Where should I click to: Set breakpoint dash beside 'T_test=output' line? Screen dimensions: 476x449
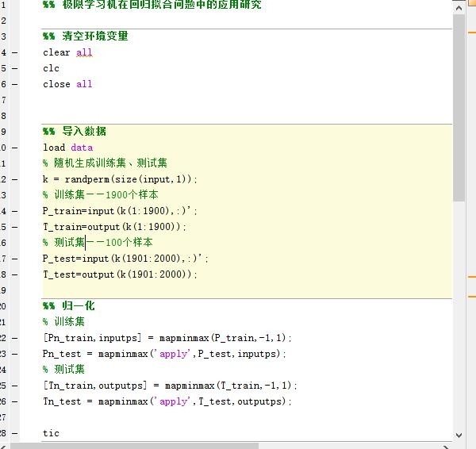coord(14,274)
